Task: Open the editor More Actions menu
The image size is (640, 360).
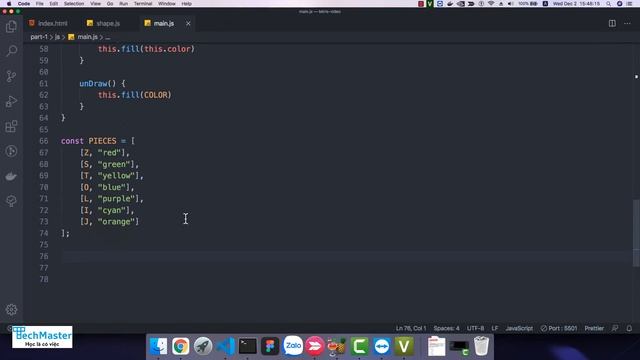Action: point(627,23)
